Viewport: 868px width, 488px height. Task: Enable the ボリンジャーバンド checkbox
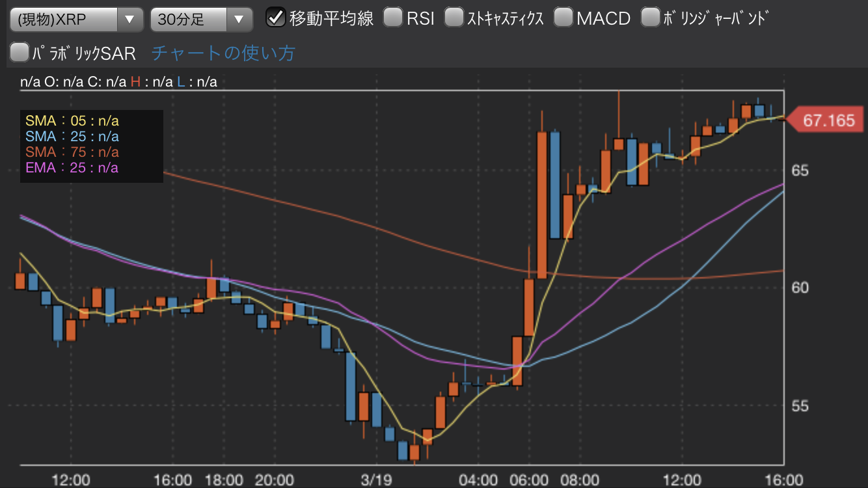[x=650, y=18]
